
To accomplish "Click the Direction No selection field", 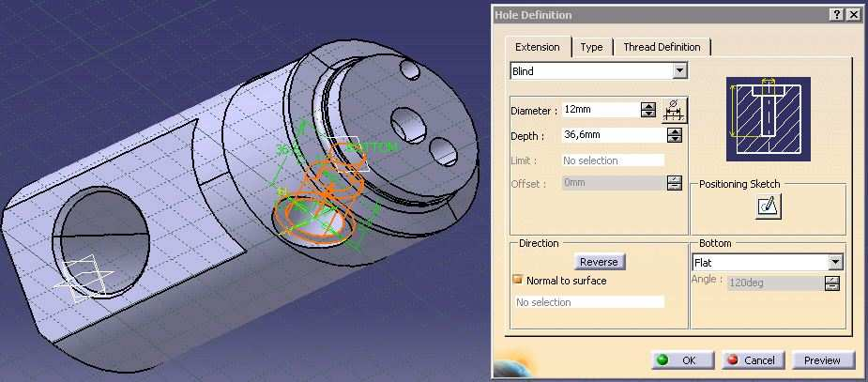I will [589, 302].
